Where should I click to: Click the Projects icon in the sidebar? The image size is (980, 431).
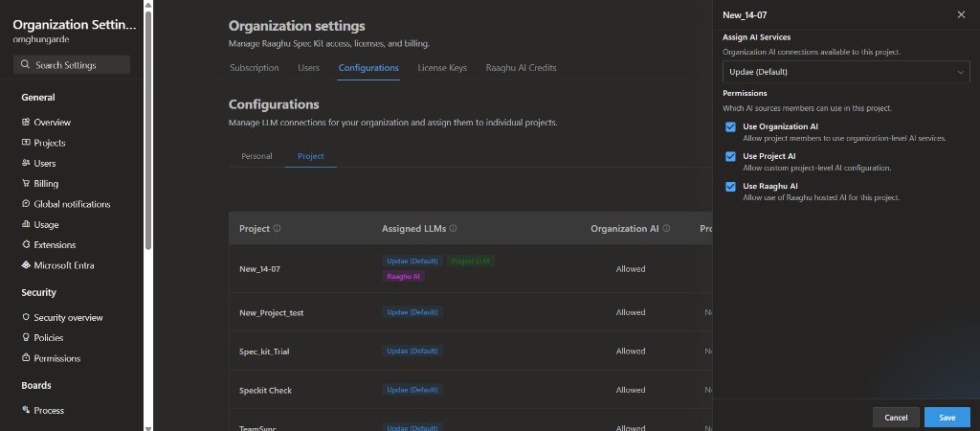26,143
